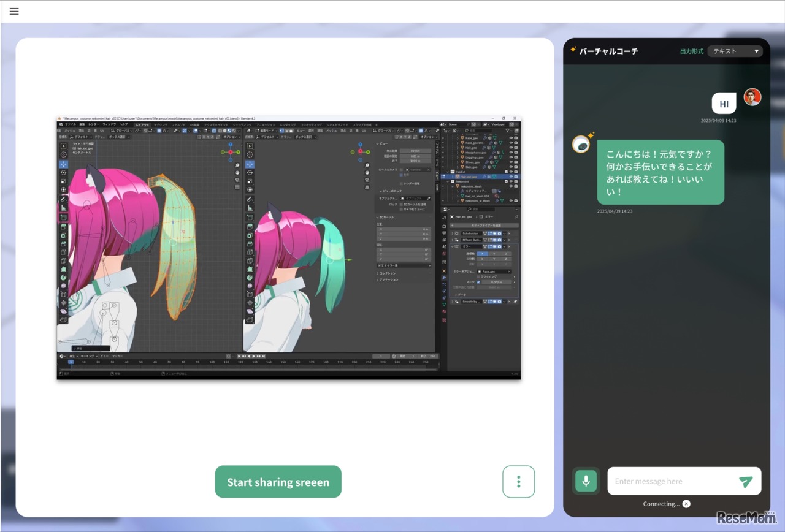Toggle the マージ checkbox in Mirror modifier
785x532 pixels.
tap(478, 282)
